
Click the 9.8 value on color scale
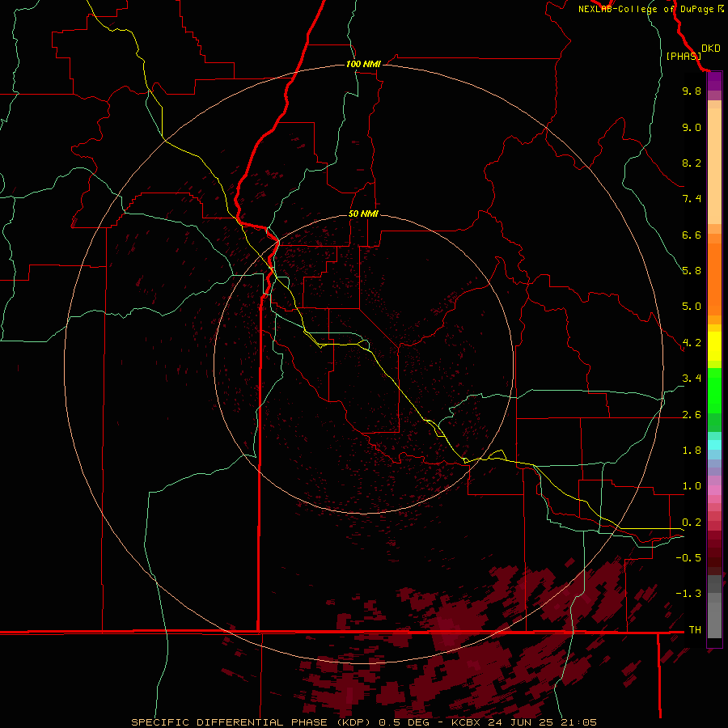[692, 91]
